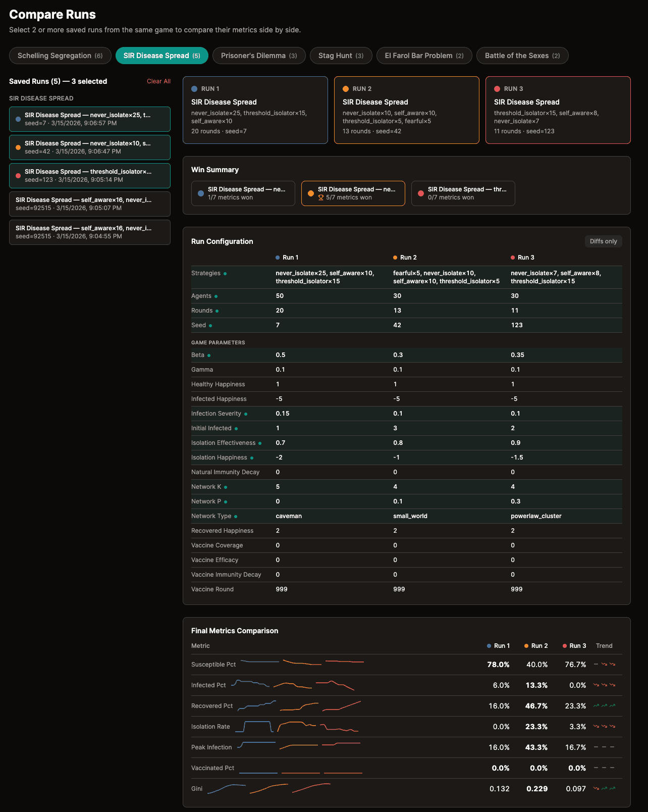Click green diff dot beside Seed
The width and height of the screenshot is (648, 812).
coord(210,326)
